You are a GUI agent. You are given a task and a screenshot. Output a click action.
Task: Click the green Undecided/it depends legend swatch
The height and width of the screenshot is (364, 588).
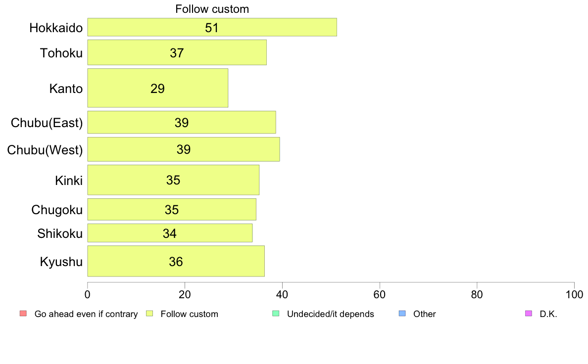(x=276, y=314)
